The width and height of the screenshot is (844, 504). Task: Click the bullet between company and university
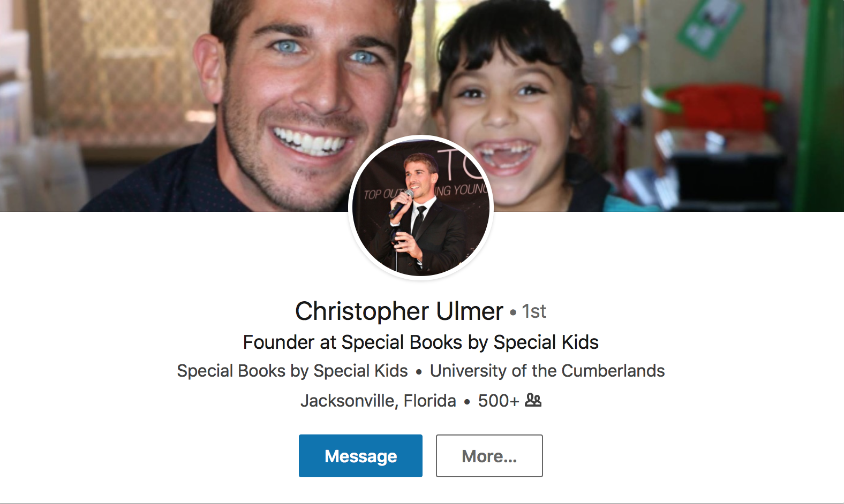419,372
